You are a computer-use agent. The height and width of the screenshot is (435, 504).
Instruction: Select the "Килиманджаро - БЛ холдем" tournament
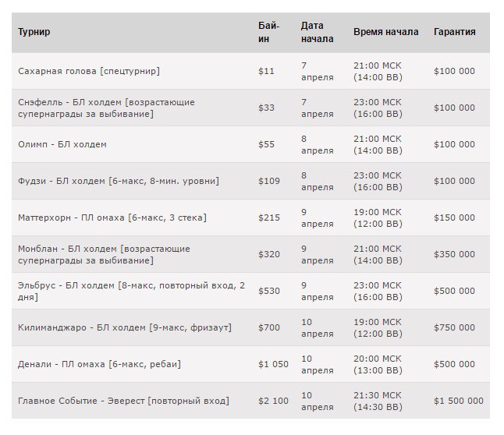click(125, 327)
